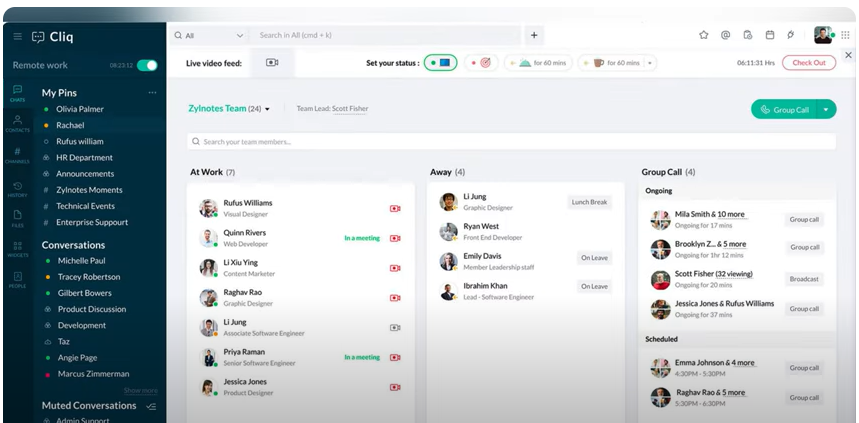Image resolution: width=859 pixels, height=423 pixels.
Task: Open Raghav Rao scheduled Group call button
Action: pyautogui.click(x=804, y=398)
